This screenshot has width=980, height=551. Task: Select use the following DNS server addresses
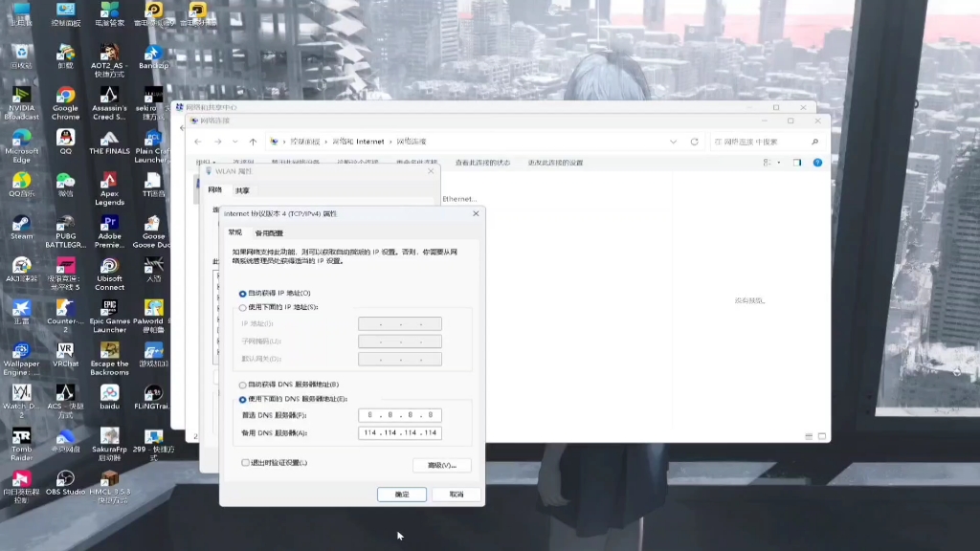click(x=242, y=399)
